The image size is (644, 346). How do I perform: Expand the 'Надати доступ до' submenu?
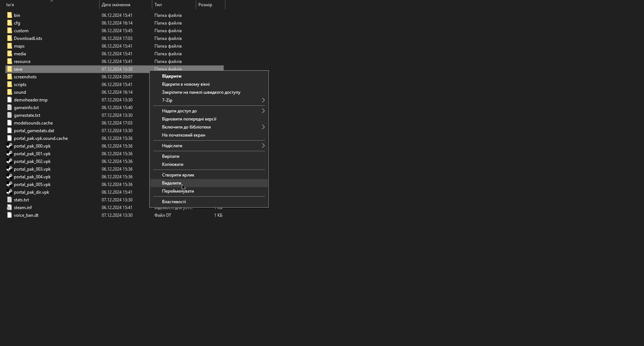click(263, 111)
